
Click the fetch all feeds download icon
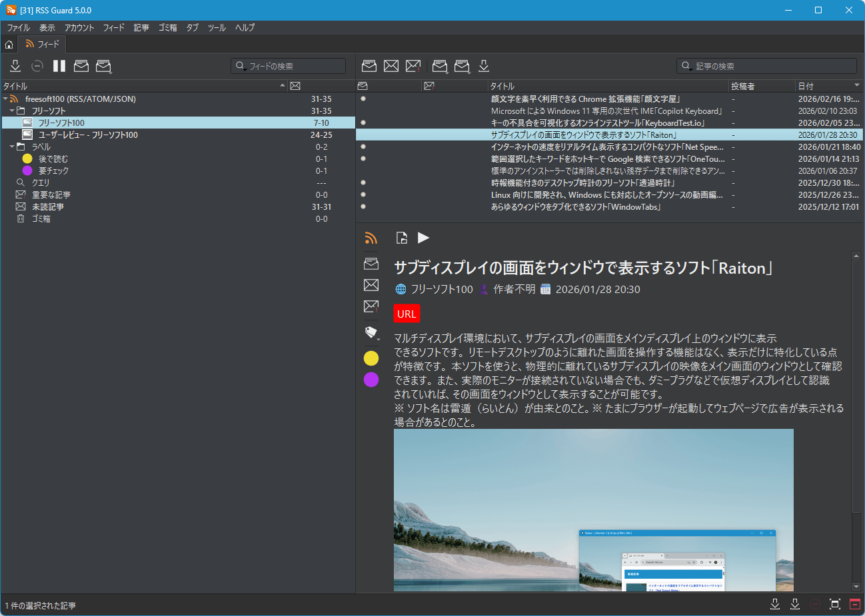pos(15,66)
